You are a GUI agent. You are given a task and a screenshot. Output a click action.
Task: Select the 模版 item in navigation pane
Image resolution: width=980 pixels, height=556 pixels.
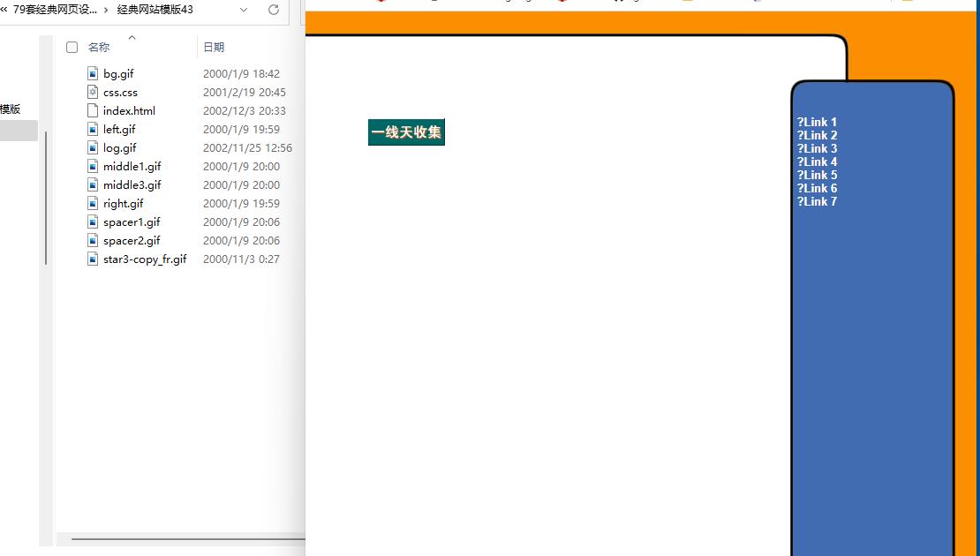click(11, 109)
